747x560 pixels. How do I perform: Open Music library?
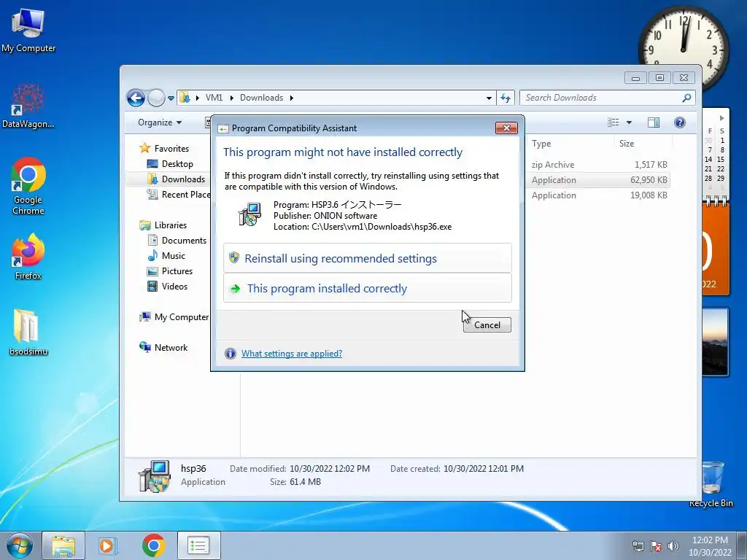pyautogui.click(x=174, y=256)
